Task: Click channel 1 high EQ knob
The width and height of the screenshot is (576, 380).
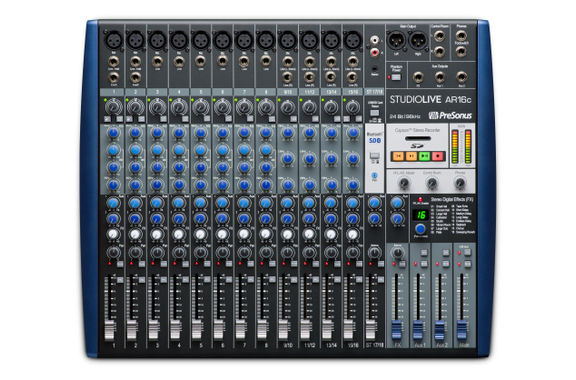Action: pyautogui.click(x=114, y=133)
